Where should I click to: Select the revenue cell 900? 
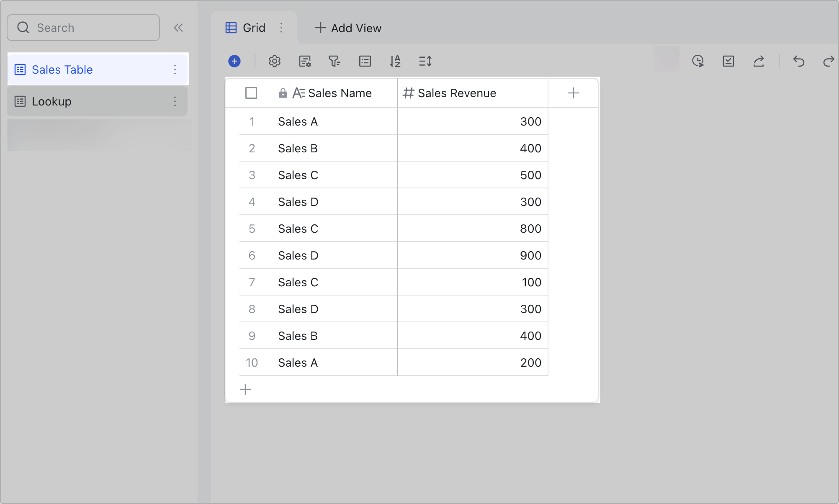pos(473,255)
